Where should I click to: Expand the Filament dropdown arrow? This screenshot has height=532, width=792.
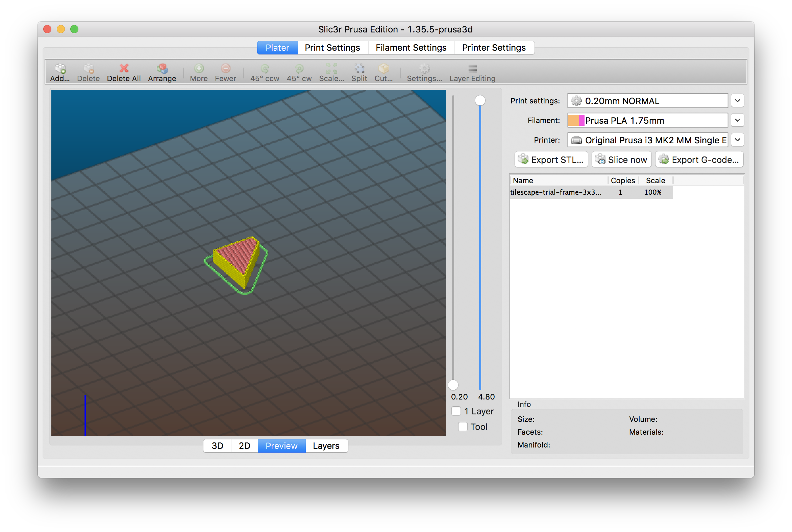[x=737, y=120]
